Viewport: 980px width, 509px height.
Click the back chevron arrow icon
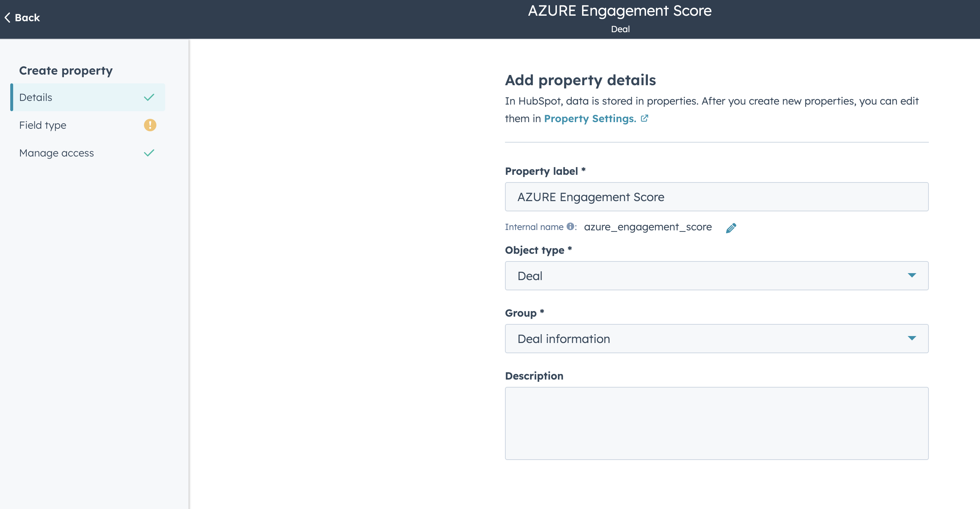click(x=7, y=18)
